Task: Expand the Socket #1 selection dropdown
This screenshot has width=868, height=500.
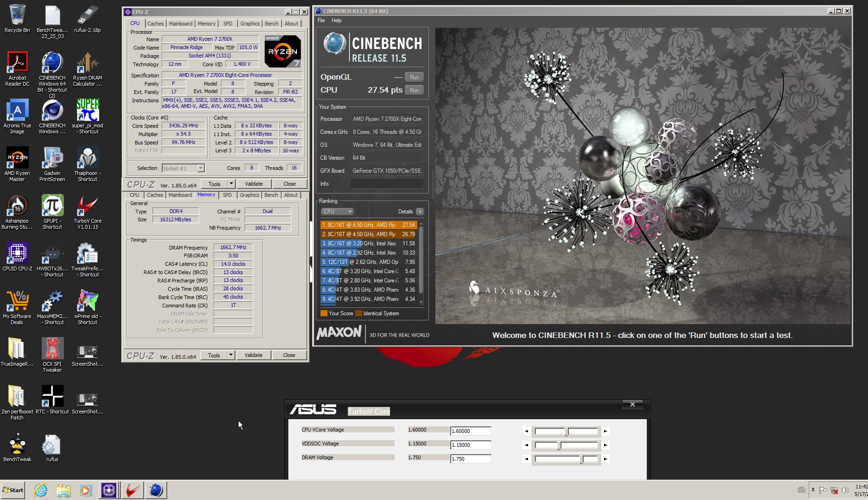Action: [201, 168]
